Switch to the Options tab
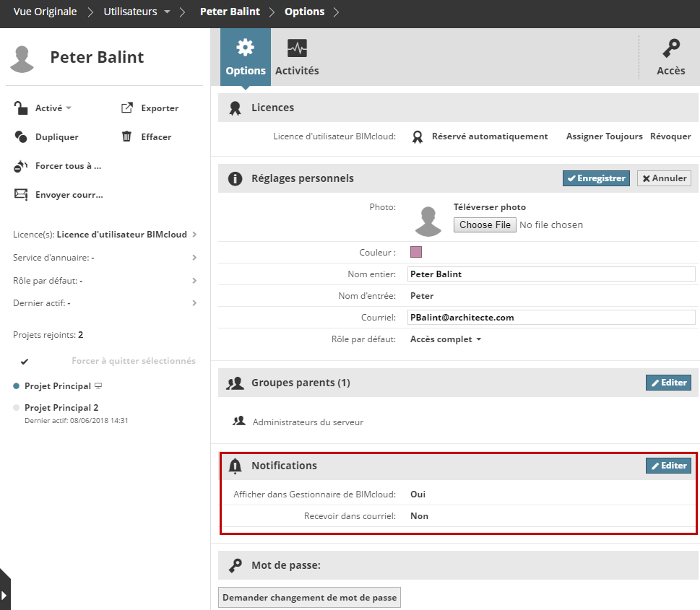This screenshot has height=610, width=700. pos(246,57)
